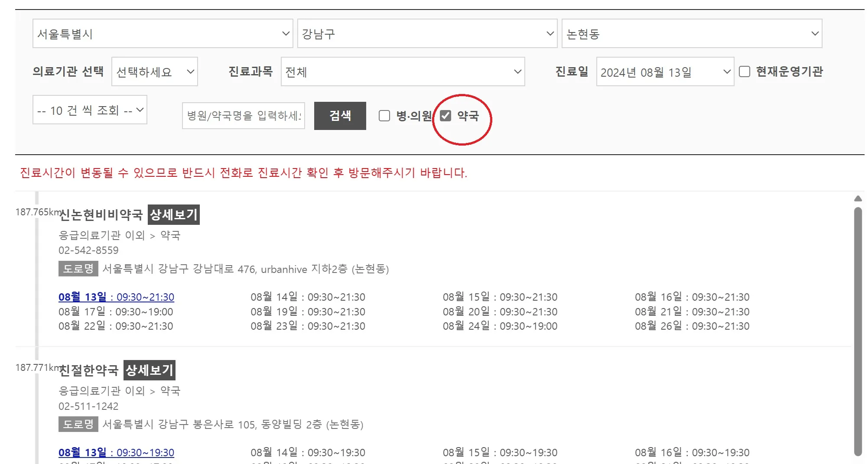Click 08월 17일 : 09:30~19:00 entry

tap(116, 311)
